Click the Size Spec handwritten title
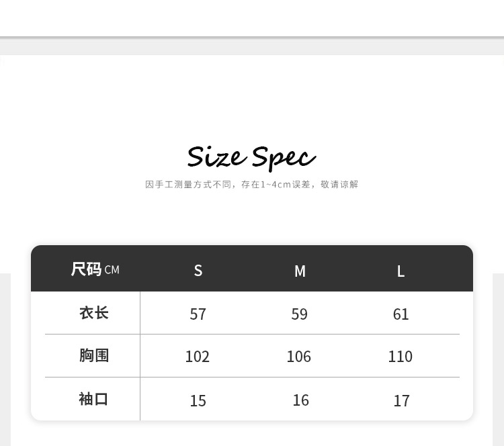Screen dimensions: 504x446 tap(251, 157)
